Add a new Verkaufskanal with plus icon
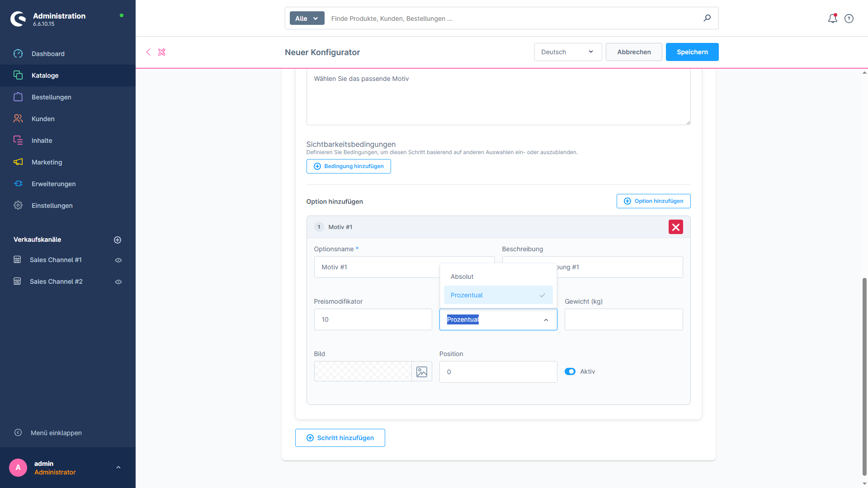 [x=118, y=240]
